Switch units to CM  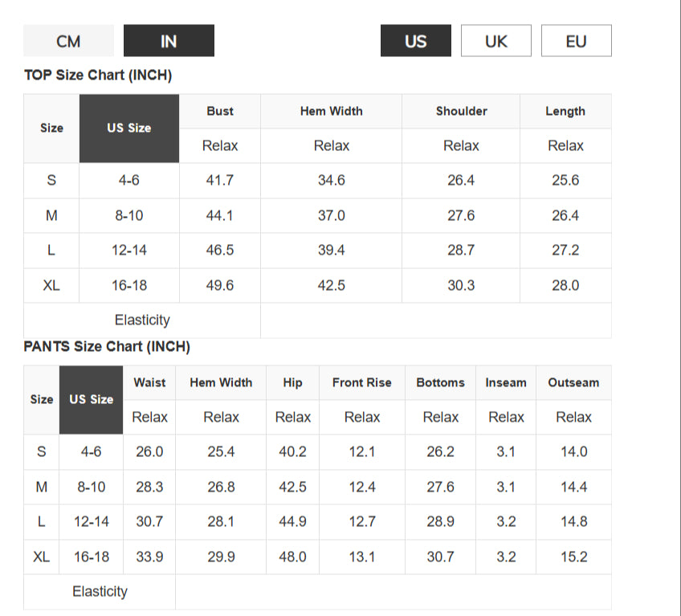tap(68, 41)
